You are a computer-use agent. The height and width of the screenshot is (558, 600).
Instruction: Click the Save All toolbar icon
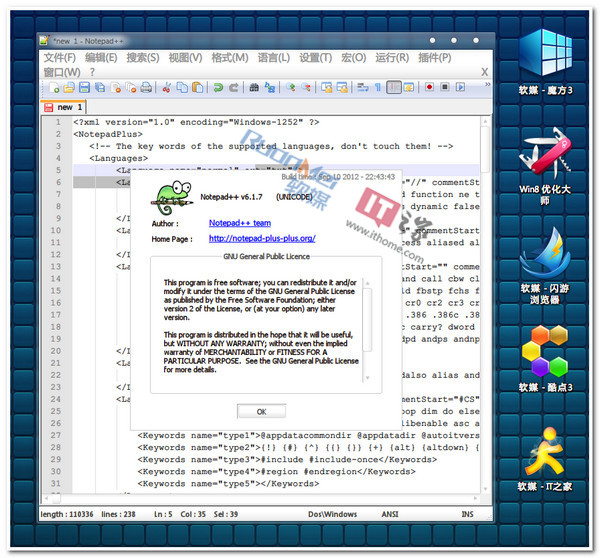[x=100, y=88]
